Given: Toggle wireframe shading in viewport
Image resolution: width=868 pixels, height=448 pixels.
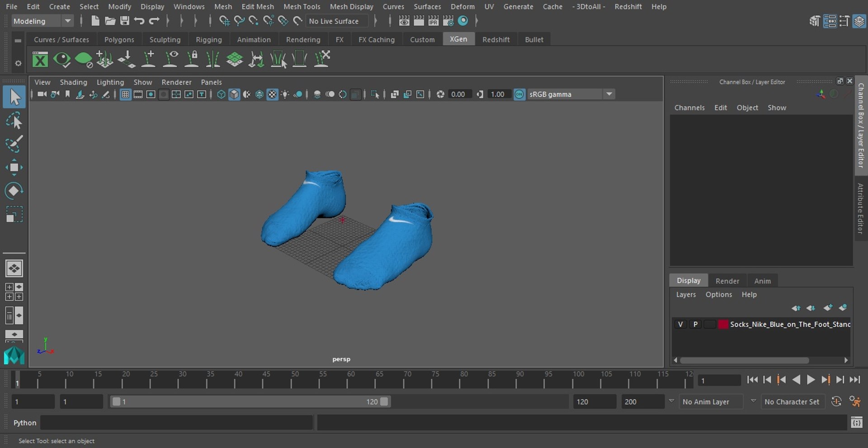Looking at the screenshot, I should pos(221,94).
